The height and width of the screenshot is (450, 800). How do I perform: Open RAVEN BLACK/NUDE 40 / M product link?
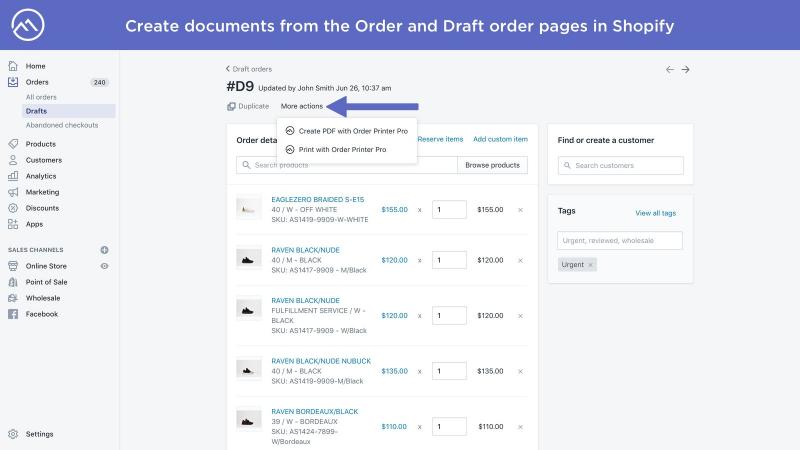(x=305, y=250)
